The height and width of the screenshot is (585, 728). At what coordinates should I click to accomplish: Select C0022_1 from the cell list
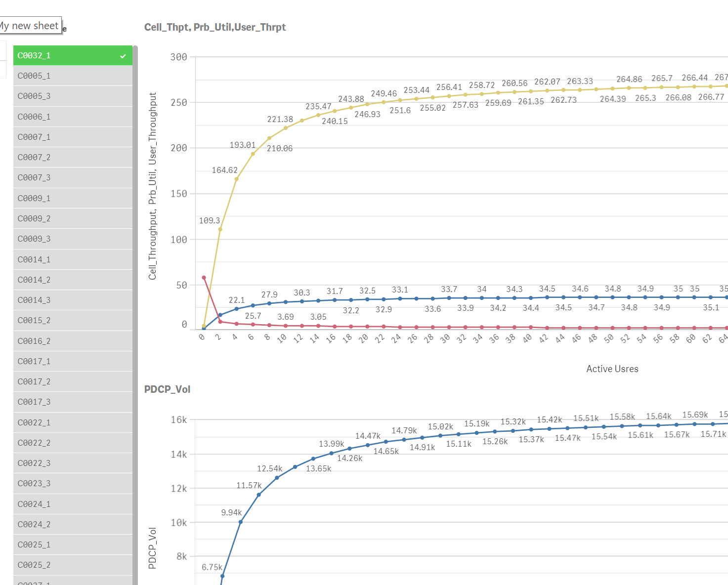click(x=59, y=422)
